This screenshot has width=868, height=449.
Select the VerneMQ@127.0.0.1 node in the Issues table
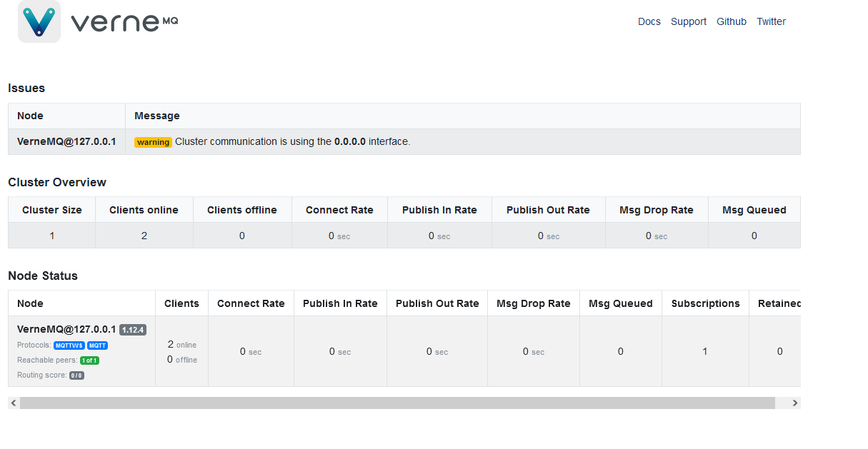[66, 141]
